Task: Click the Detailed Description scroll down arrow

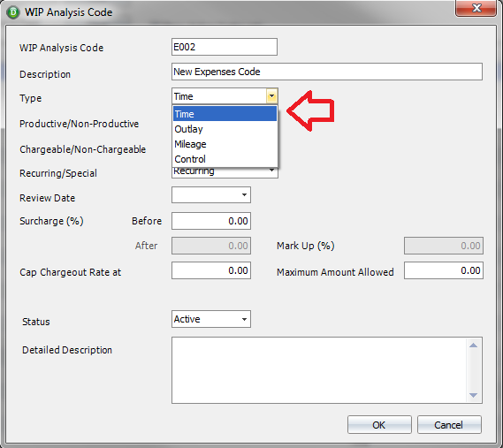Action: click(x=473, y=395)
